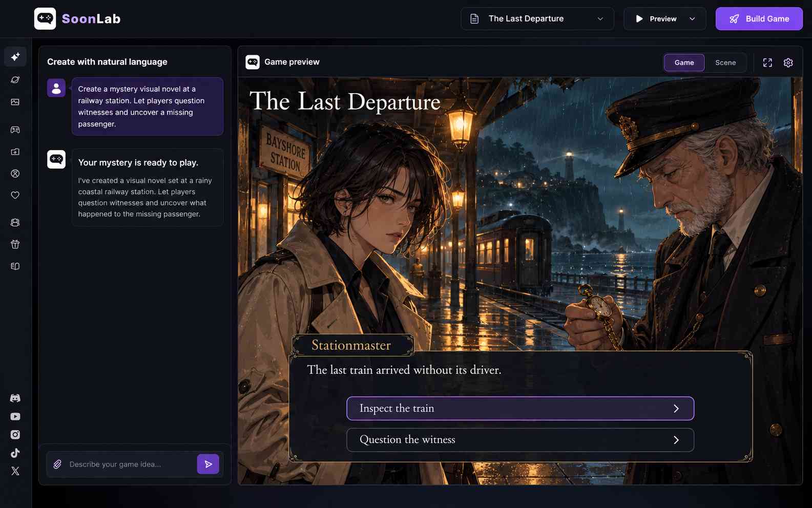The height and width of the screenshot is (508, 812).
Task: Open favorites heart sidebar icon
Action: pyautogui.click(x=15, y=195)
